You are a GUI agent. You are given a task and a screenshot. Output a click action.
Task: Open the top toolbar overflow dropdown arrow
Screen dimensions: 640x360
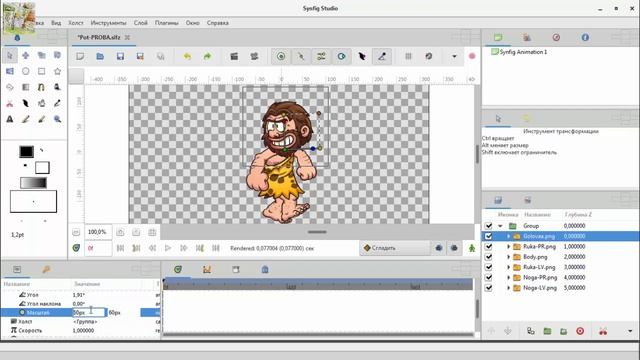point(454,56)
